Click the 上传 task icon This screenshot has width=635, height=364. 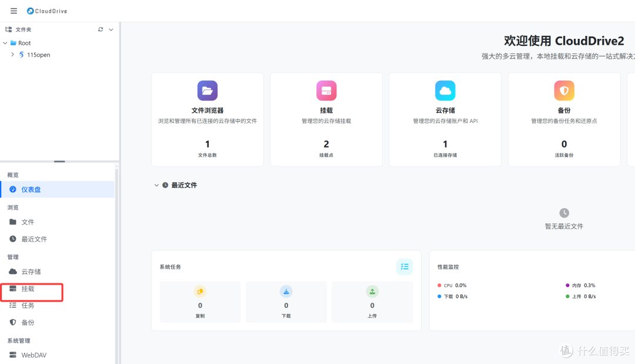point(372,292)
